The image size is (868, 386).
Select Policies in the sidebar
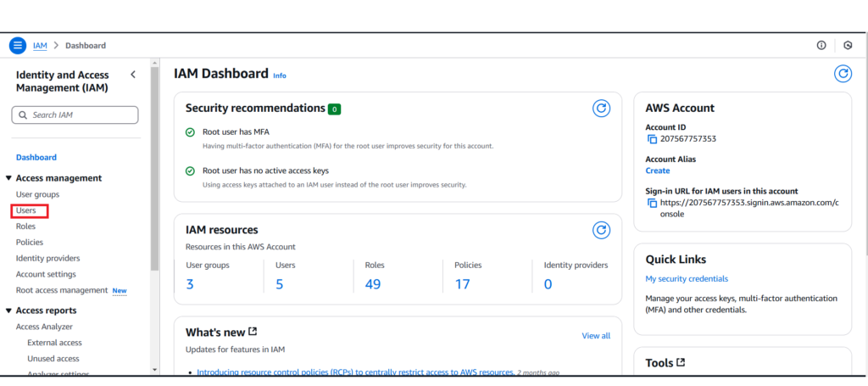tap(30, 243)
